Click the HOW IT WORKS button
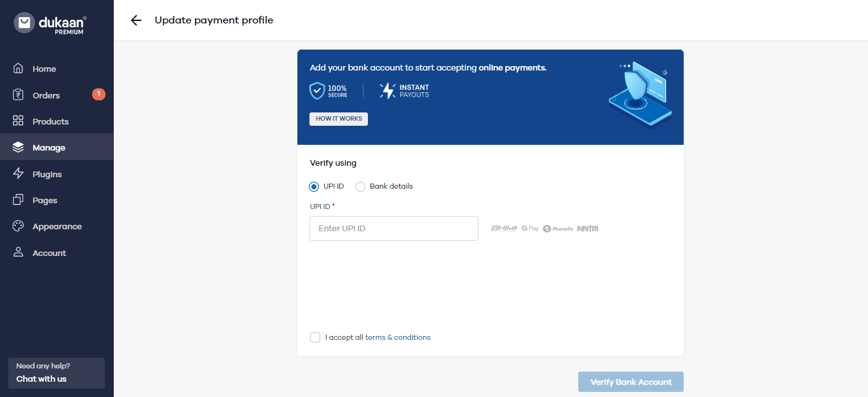Viewport: 868px width, 397px height. click(339, 119)
